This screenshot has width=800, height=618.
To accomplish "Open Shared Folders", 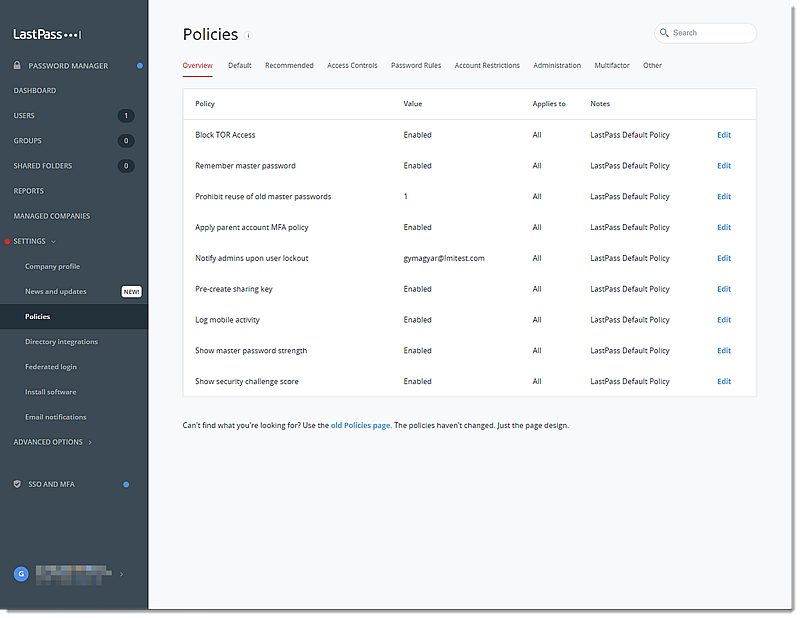I will coord(43,166).
